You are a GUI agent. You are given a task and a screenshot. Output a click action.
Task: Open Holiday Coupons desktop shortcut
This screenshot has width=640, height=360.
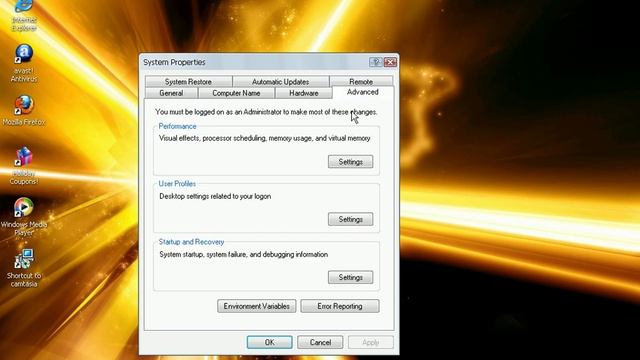24,165
